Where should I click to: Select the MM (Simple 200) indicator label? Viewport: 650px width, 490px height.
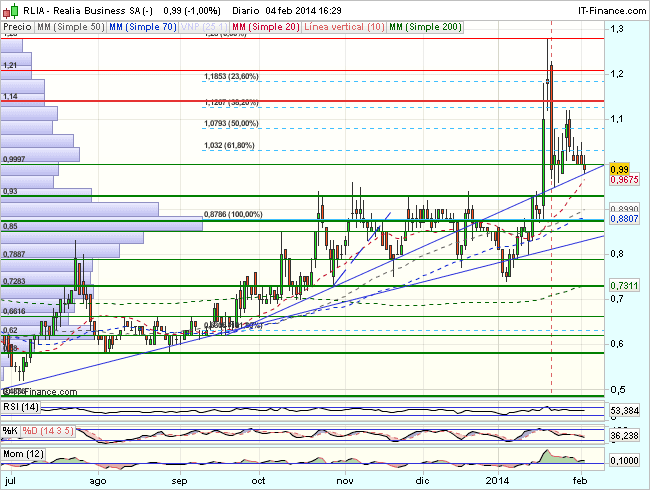click(425, 27)
